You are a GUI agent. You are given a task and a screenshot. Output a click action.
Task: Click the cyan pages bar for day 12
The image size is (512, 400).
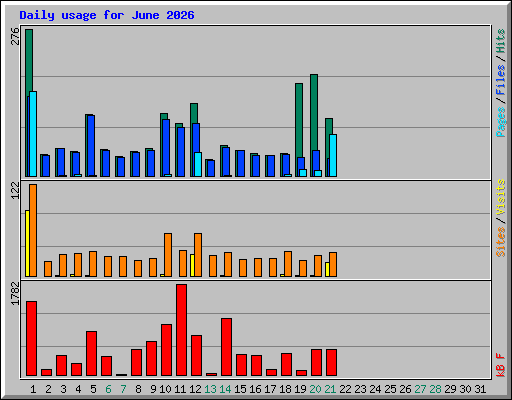pyautogui.click(x=198, y=164)
